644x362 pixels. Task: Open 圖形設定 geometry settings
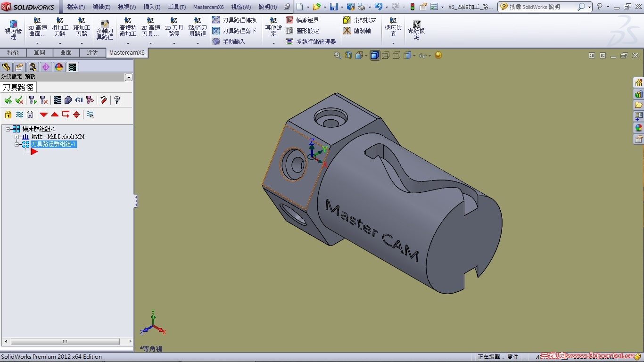pyautogui.click(x=302, y=31)
